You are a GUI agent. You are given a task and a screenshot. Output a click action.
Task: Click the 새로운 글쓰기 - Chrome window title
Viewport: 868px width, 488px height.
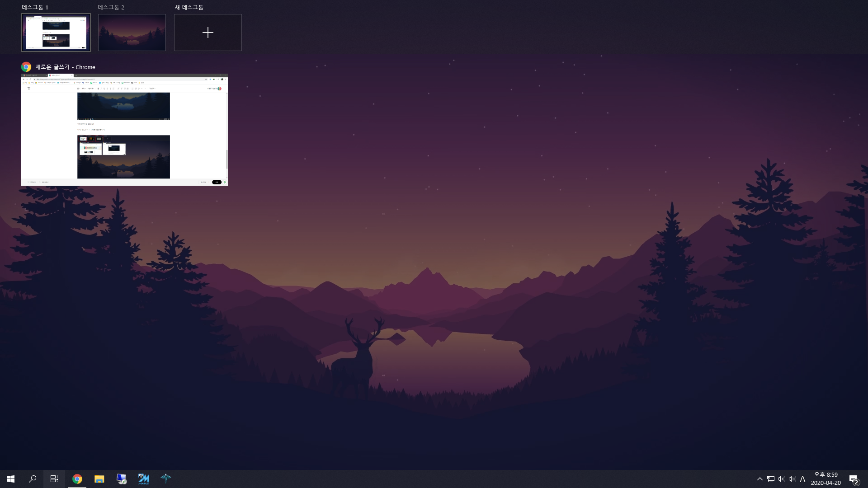[x=65, y=67]
